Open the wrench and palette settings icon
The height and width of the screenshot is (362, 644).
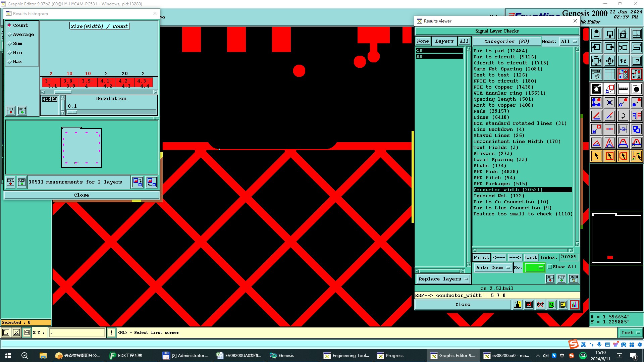[x=596, y=74]
